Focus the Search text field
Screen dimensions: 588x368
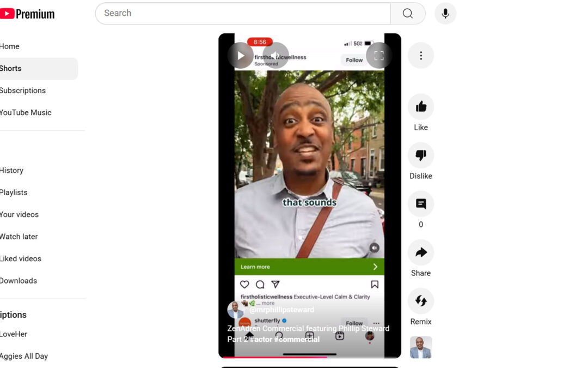pos(243,14)
